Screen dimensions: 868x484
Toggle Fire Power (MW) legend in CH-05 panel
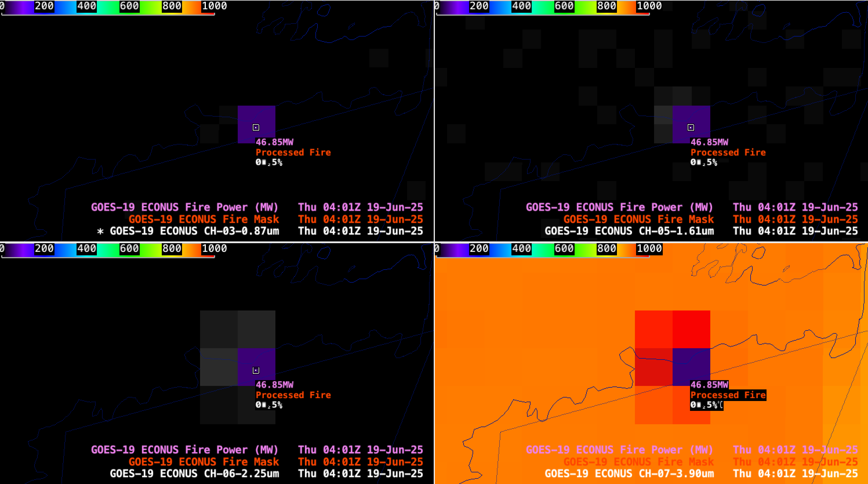[x=619, y=207]
